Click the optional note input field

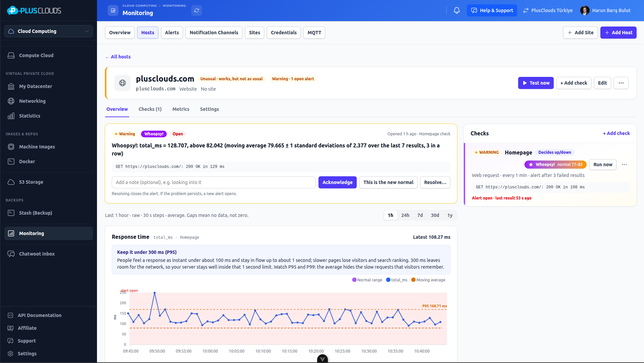(214, 182)
